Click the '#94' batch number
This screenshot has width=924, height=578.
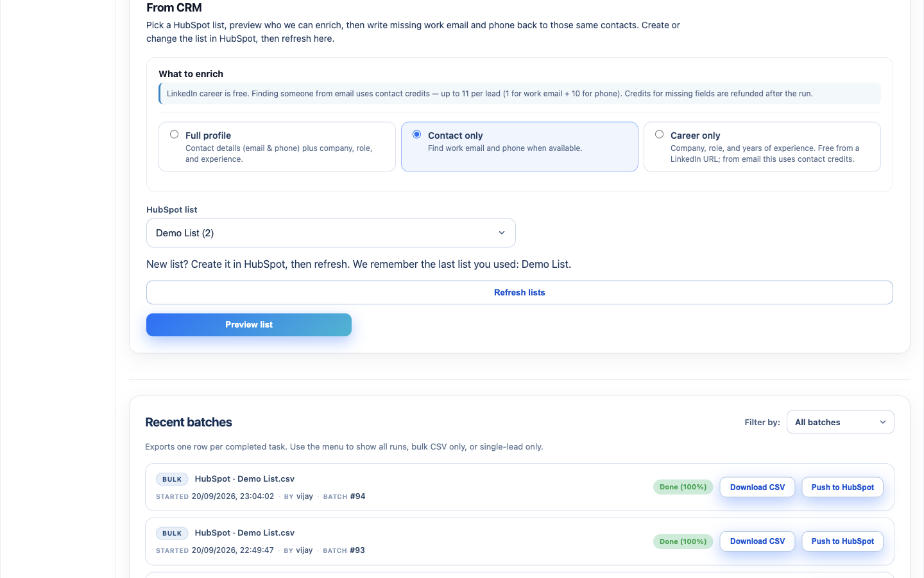tap(357, 496)
